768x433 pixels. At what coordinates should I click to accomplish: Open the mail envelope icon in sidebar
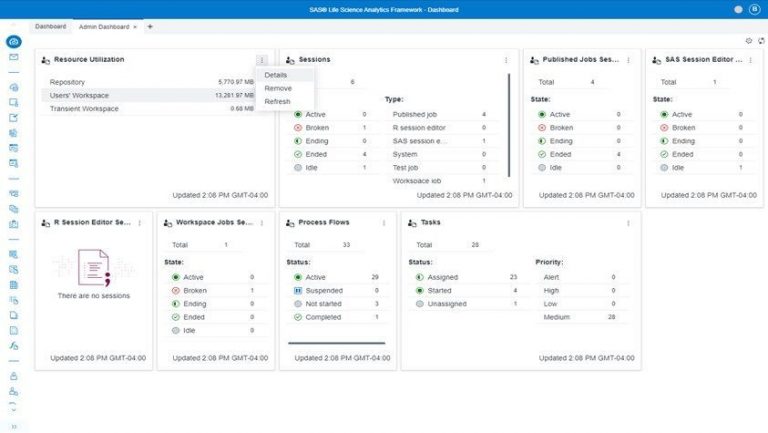point(14,57)
